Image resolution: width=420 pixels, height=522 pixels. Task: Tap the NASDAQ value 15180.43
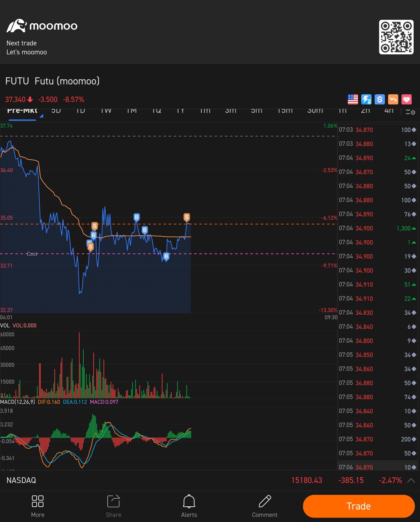coord(307,480)
